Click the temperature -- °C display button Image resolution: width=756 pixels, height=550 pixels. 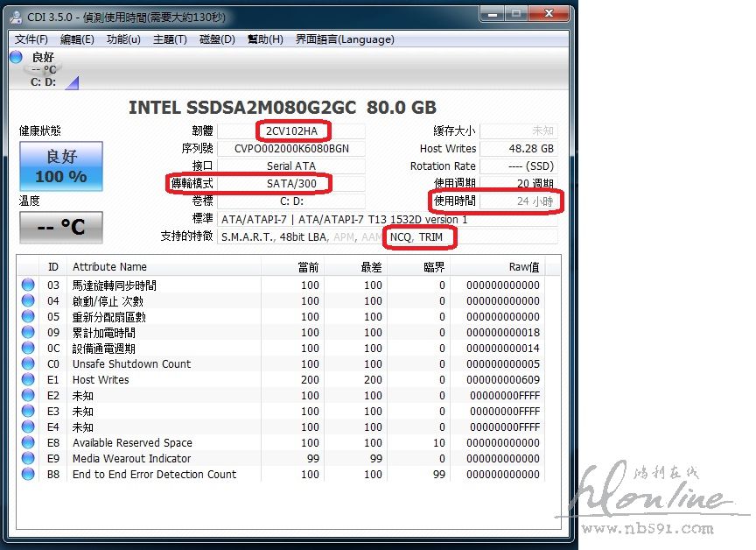[61, 228]
